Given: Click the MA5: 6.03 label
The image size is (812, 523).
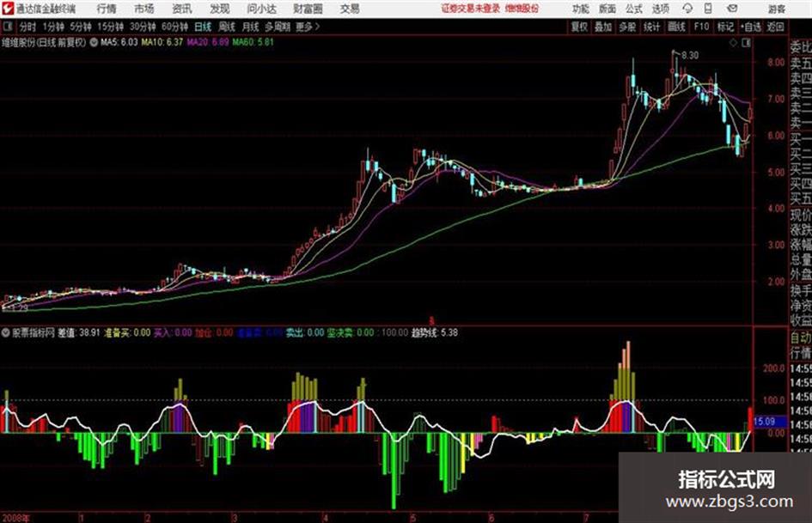Looking at the screenshot, I should (119, 42).
